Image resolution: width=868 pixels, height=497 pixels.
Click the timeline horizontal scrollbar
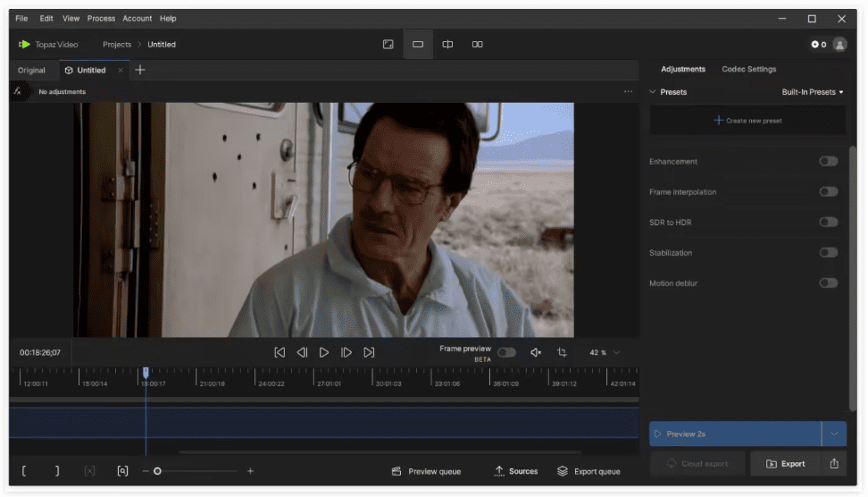380,452
